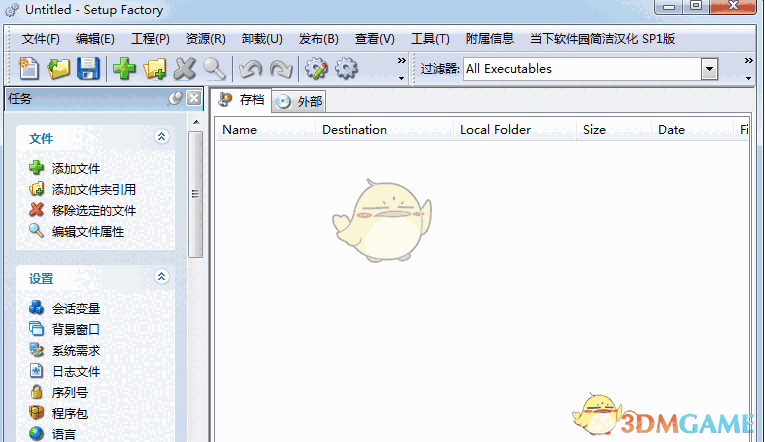
Task: Collapse the 设置 section chevron
Action: [x=161, y=277]
